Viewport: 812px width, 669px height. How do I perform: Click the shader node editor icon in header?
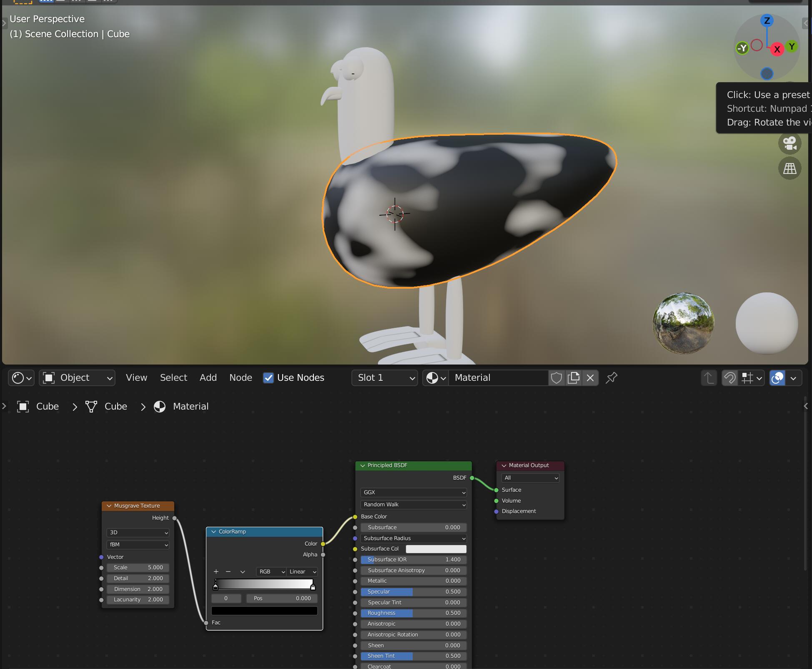[18, 377]
